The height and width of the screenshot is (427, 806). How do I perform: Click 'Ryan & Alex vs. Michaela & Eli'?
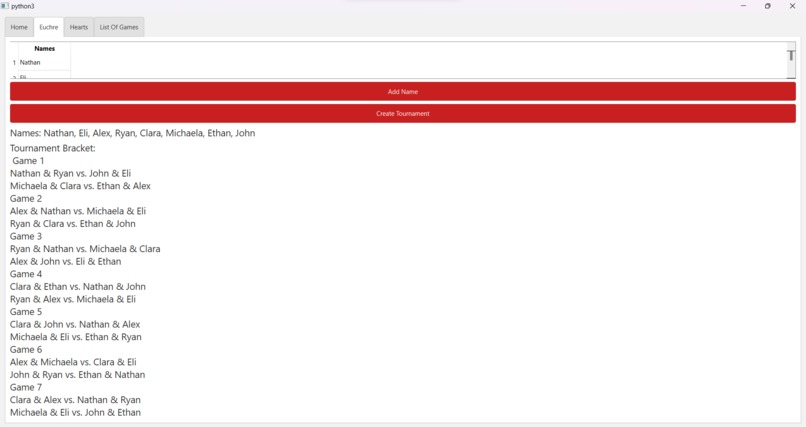coord(72,299)
